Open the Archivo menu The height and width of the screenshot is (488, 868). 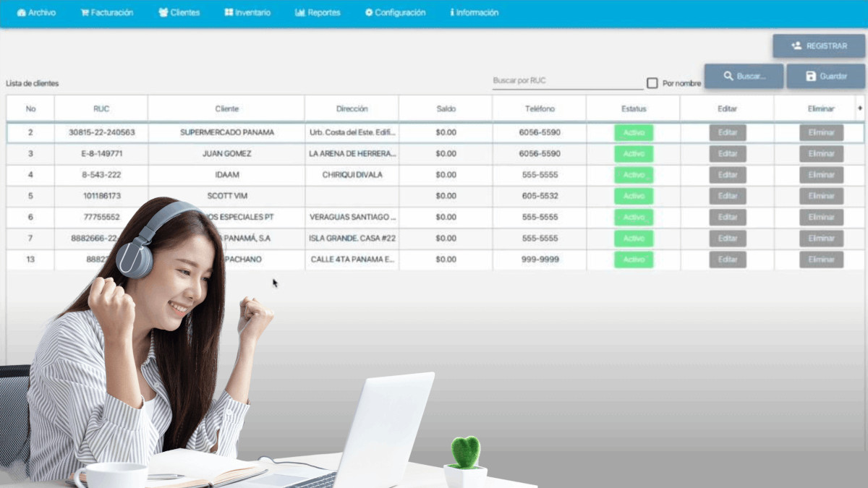[36, 12]
